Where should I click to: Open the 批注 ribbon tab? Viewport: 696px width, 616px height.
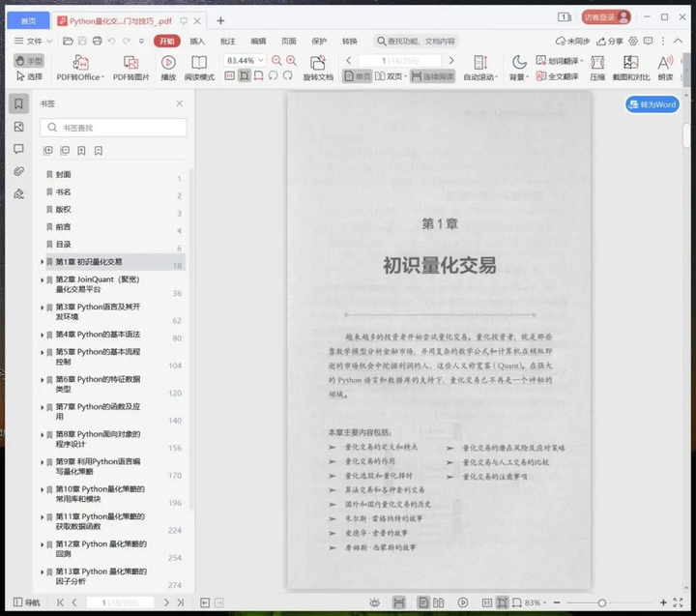click(228, 41)
